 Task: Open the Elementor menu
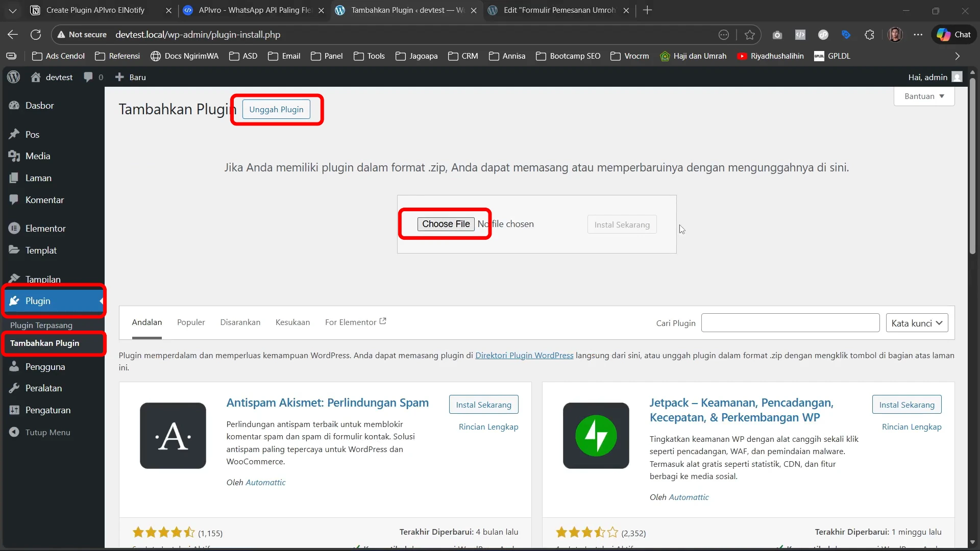pyautogui.click(x=45, y=229)
